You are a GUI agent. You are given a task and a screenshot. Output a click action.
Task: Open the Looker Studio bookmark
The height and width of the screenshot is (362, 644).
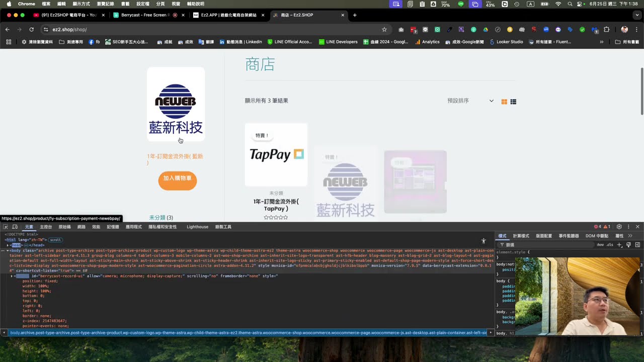[x=506, y=42]
